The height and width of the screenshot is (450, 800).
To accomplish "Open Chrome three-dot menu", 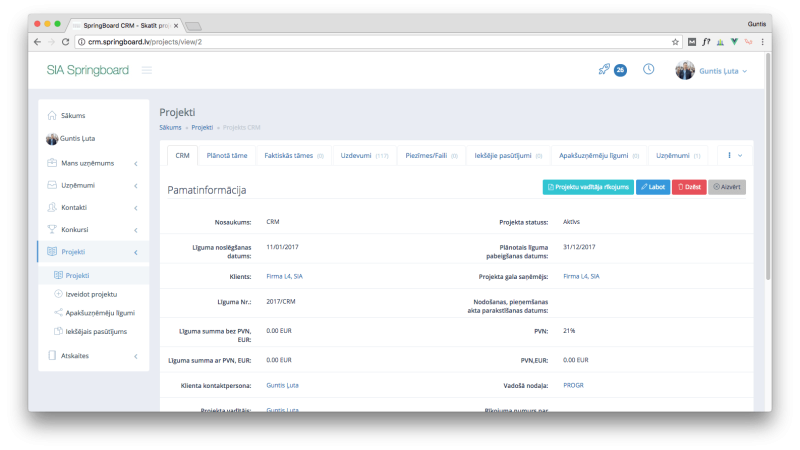I will click(x=763, y=42).
